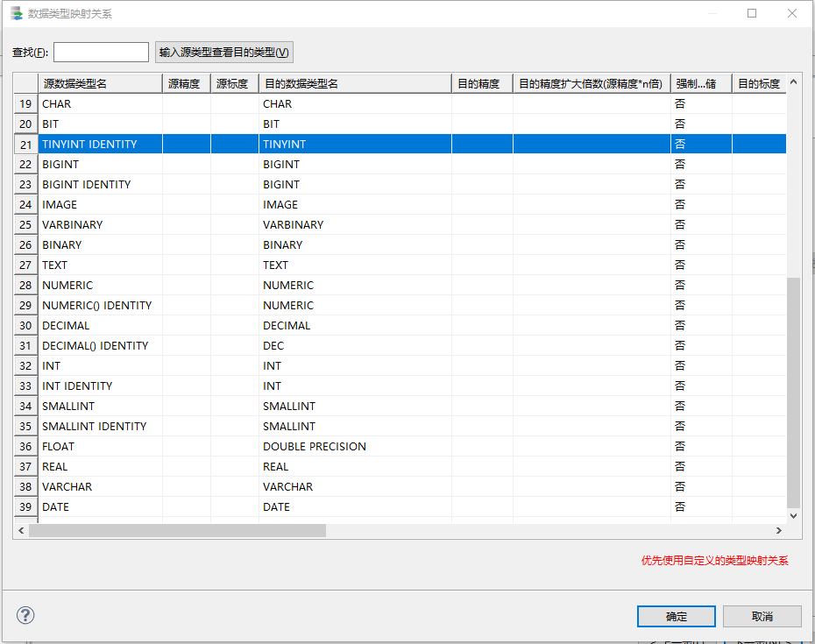Click the 源标度 column header
815x644 pixels.
click(x=235, y=84)
